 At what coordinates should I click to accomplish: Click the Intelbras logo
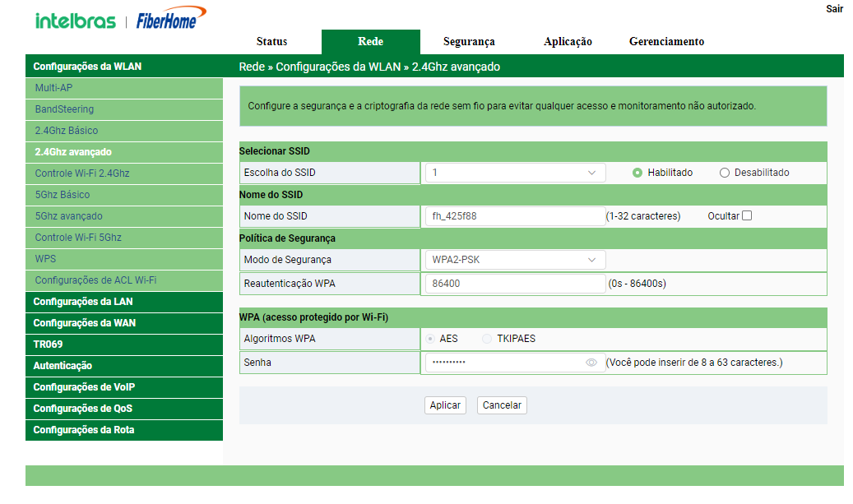tap(76, 21)
